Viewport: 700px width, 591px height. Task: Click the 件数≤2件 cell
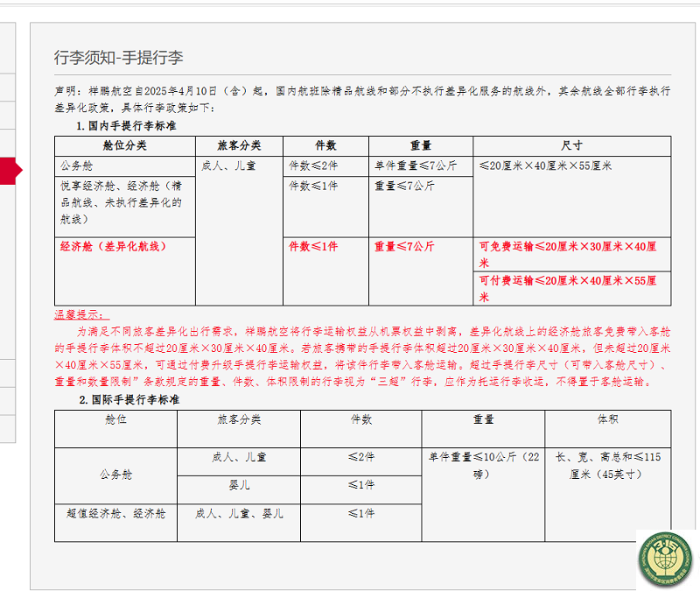(x=325, y=166)
